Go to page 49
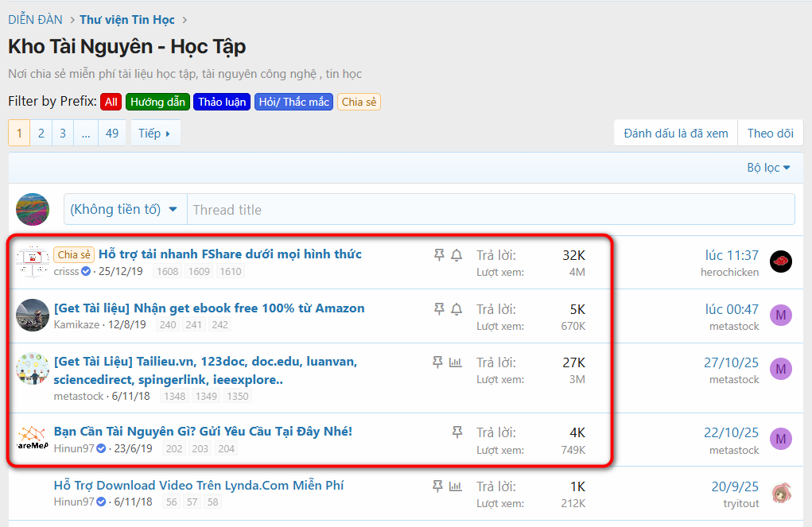This screenshot has width=812, height=527. tap(112, 133)
